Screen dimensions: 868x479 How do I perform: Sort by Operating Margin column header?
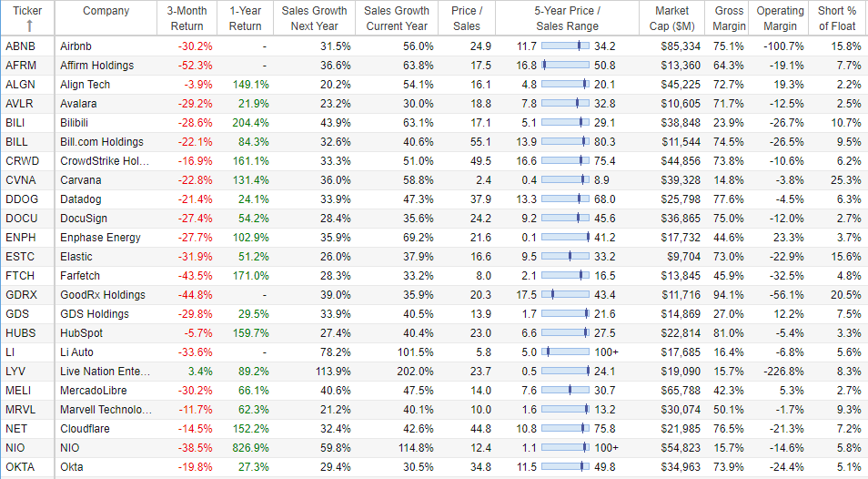pos(780,18)
